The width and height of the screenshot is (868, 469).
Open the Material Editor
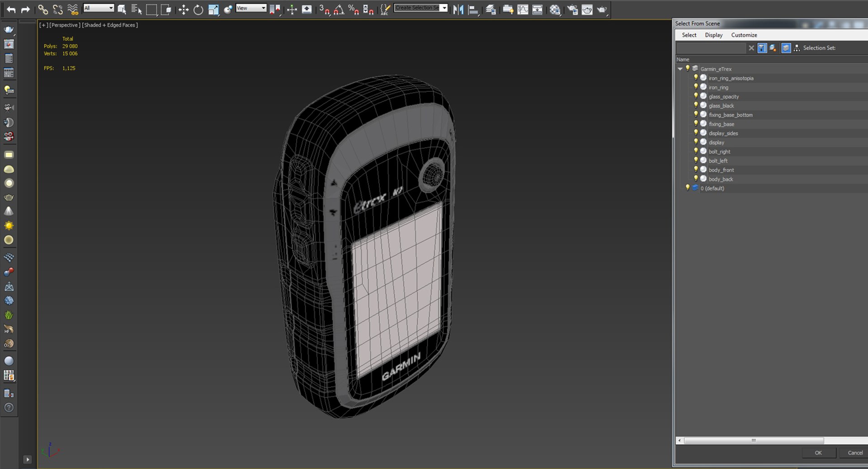555,9
